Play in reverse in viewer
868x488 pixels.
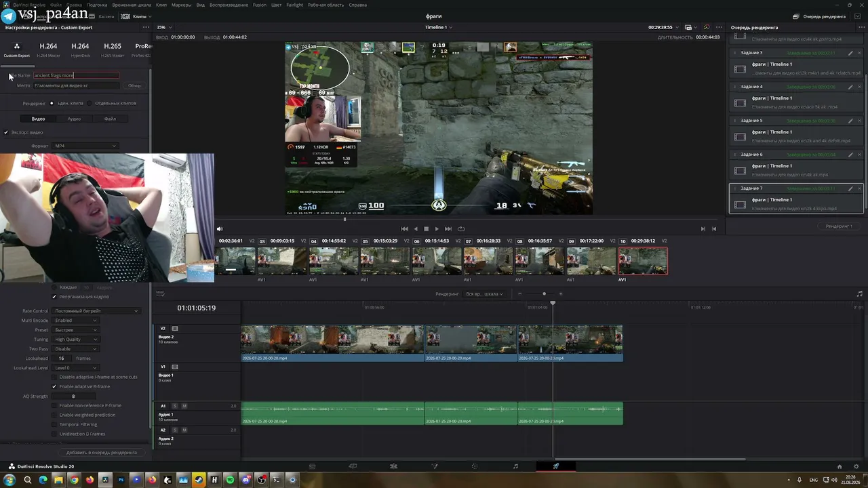[416, 229]
